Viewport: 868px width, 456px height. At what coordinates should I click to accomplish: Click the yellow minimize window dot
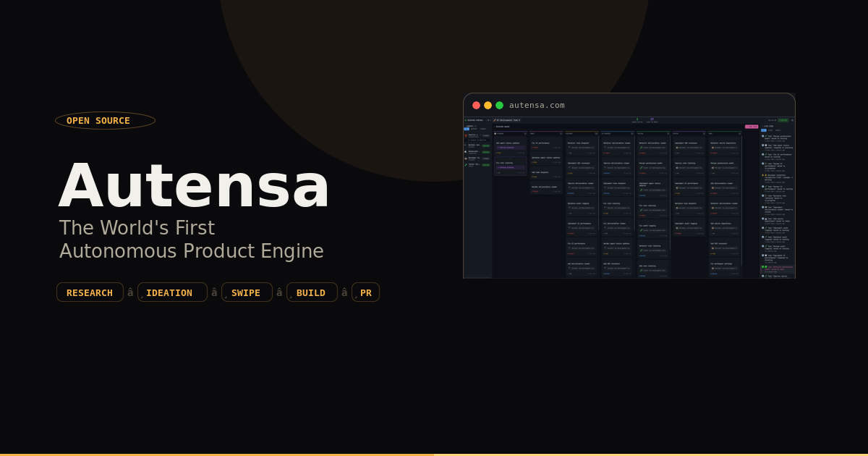488,105
